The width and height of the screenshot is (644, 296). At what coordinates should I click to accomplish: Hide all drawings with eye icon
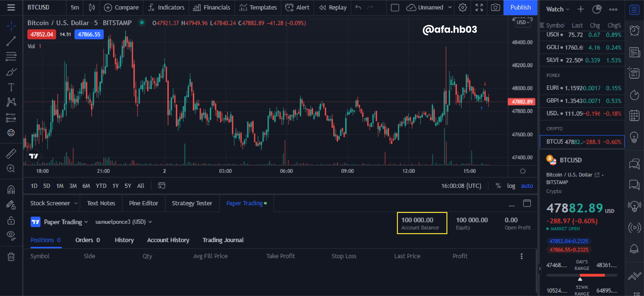pos(11,235)
